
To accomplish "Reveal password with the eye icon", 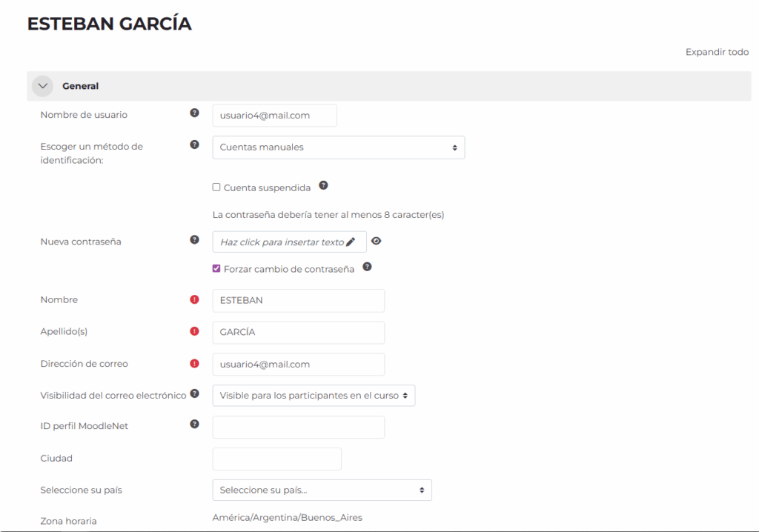I will coord(377,242).
